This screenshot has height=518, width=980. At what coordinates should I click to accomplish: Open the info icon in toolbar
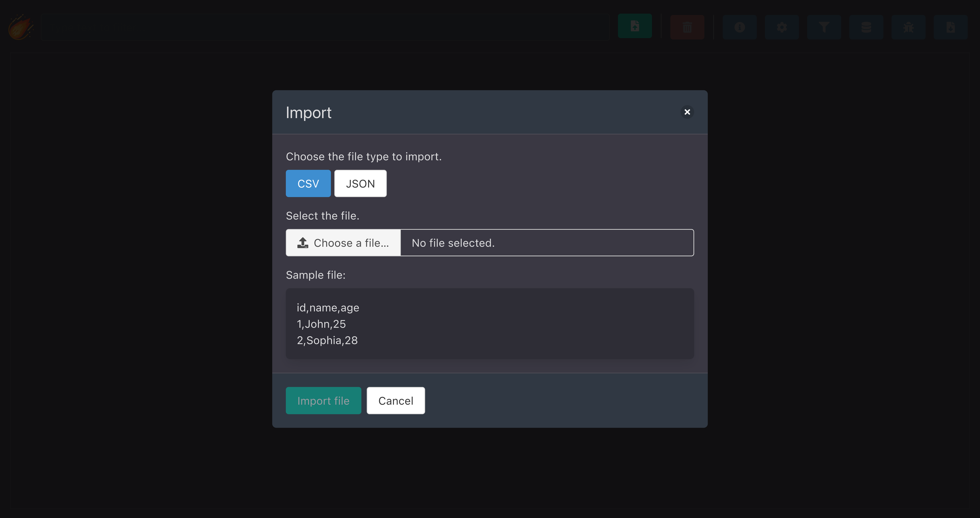740,27
